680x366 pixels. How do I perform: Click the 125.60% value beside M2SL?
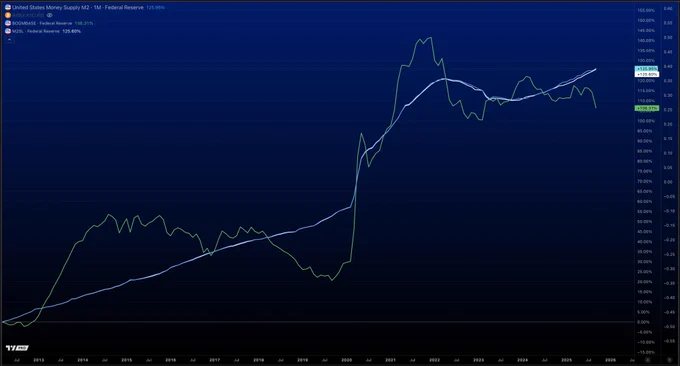click(x=72, y=31)
